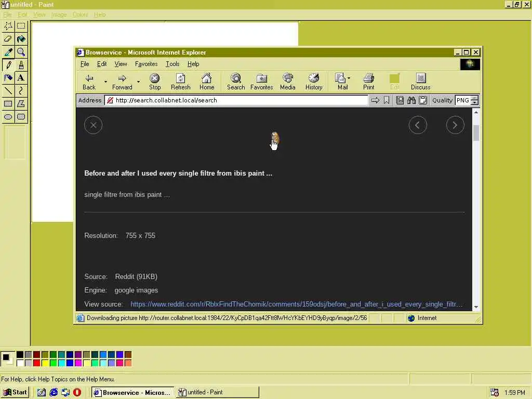532x399 pixels.
Task: Click Browservice taskbar button
Action: 132,392
